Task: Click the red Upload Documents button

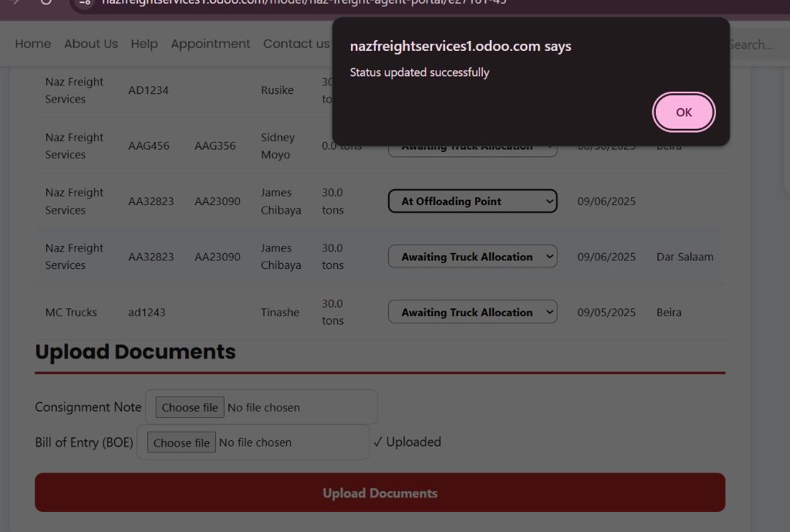Action: pyautogui.click(x=380, y=493)
